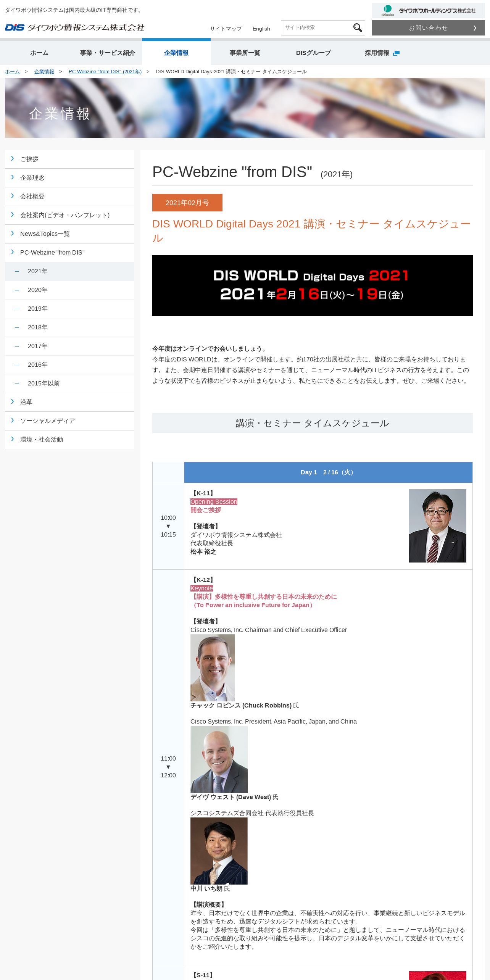Go to ホーム in main navigation

point(39,53)
